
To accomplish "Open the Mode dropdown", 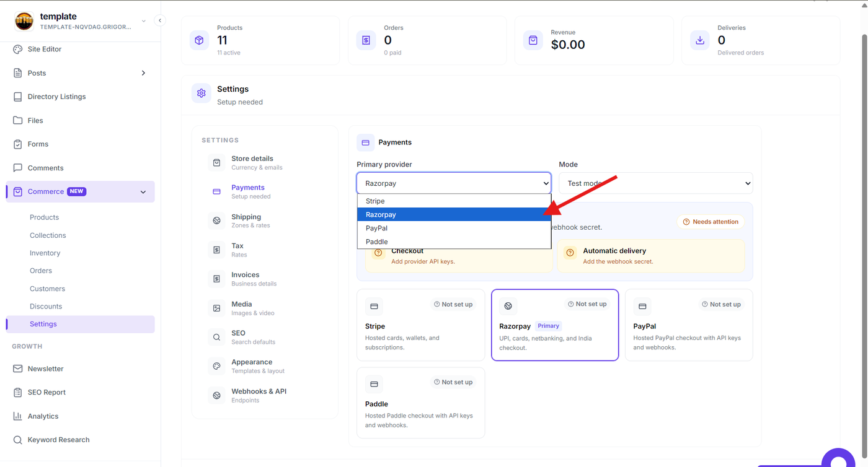I will click(x=656, y=183).
